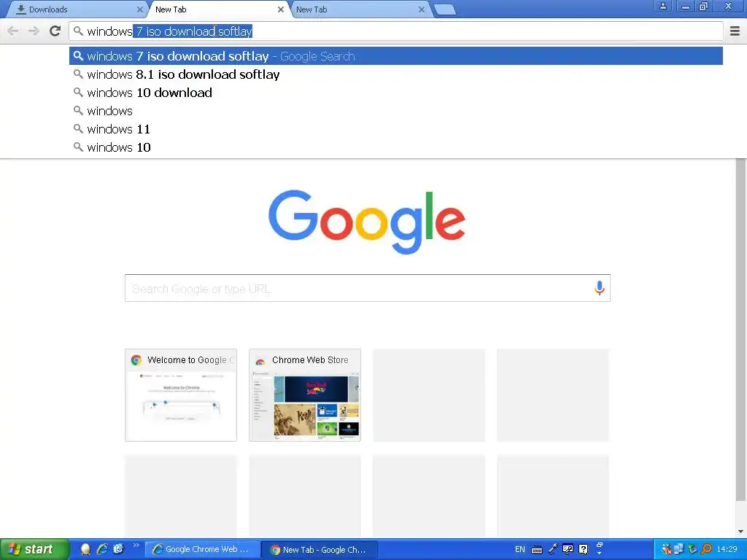Click 'New Tab - Google Ch...' taskbar button
Image resolution: width=747 pixels, height=560 pixels.
320,550
